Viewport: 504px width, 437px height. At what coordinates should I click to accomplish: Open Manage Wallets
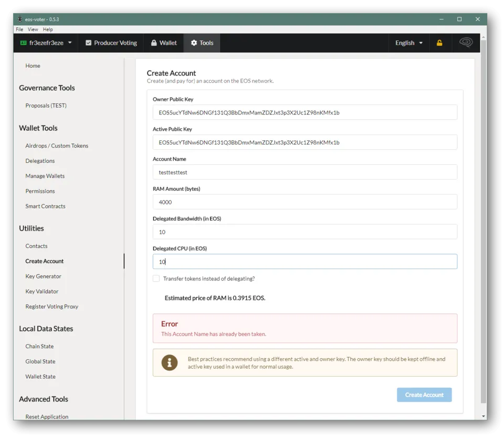click(x=45, y=176)
